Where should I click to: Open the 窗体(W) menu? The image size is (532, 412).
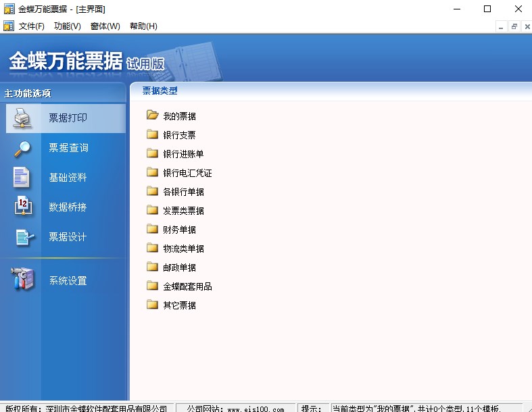coord(105,26)
